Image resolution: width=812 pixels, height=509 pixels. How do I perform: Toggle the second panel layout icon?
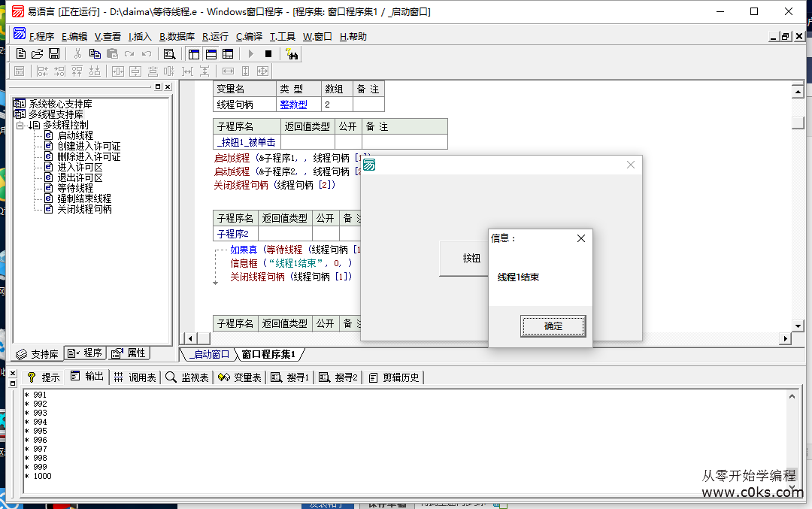pyautogui.click(x=211, y=54)
